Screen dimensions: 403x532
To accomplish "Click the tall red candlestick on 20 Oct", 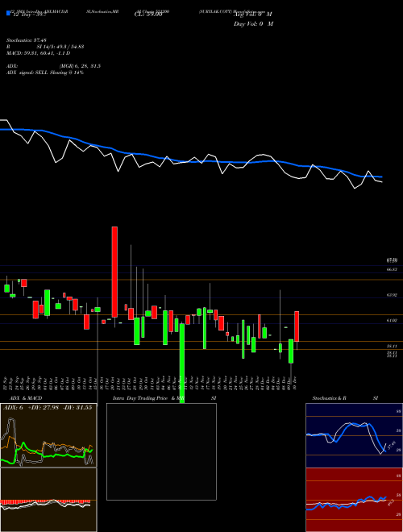I will [x=114, y=272].
